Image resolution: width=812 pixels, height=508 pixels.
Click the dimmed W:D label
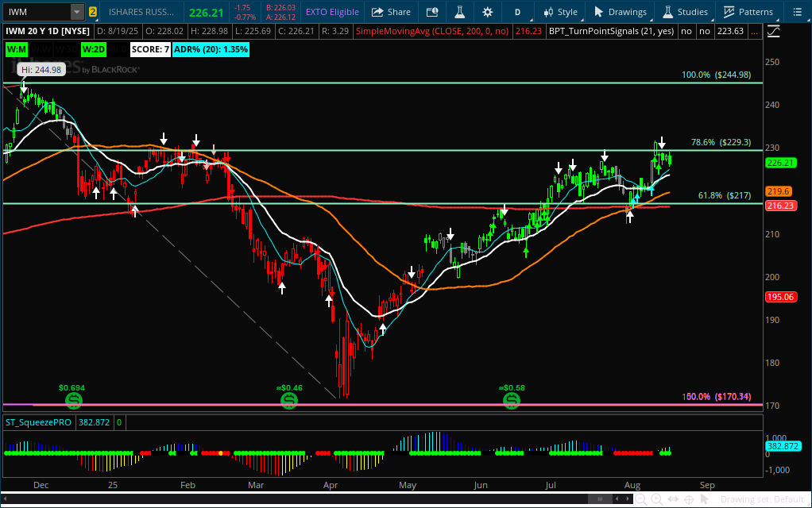118,50
